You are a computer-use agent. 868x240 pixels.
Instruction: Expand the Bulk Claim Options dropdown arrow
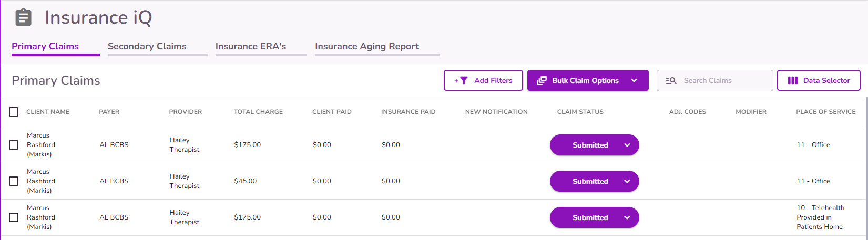pyautogui.click(x=634, y=80)
